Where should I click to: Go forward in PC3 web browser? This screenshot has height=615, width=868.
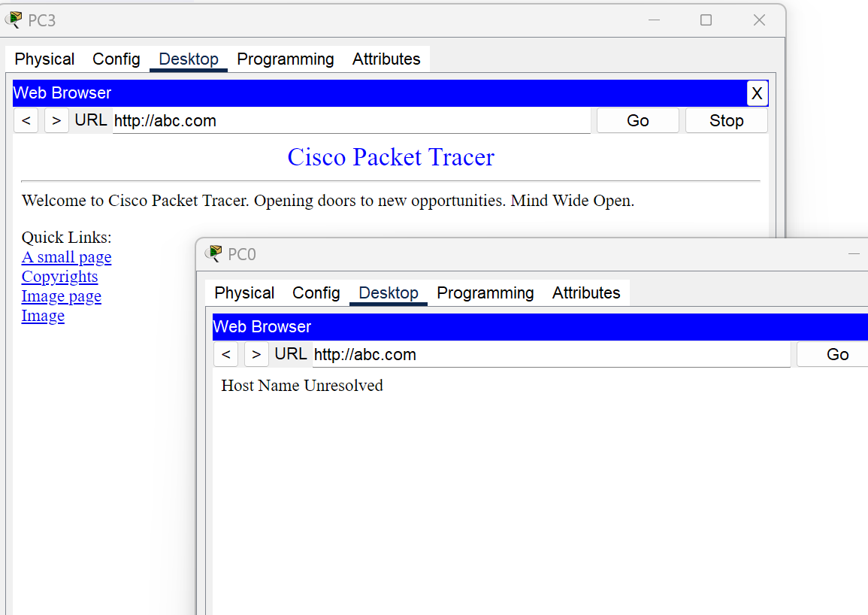point(56,120)
